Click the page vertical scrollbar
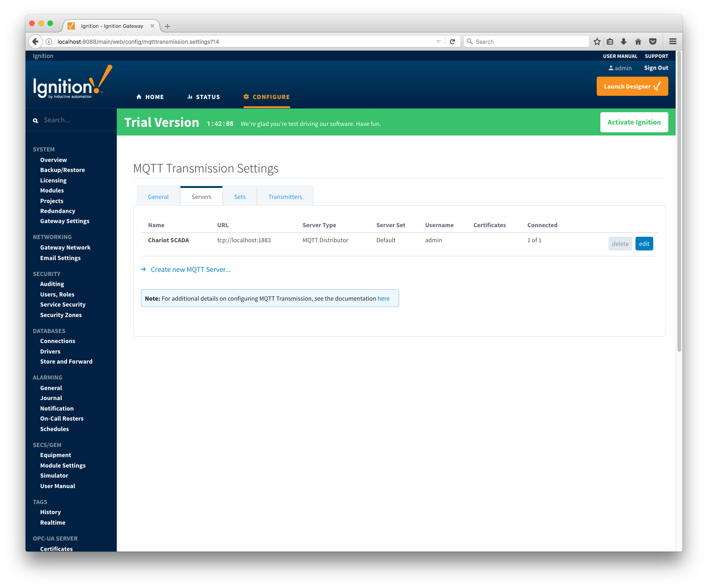 click(679, 201)
